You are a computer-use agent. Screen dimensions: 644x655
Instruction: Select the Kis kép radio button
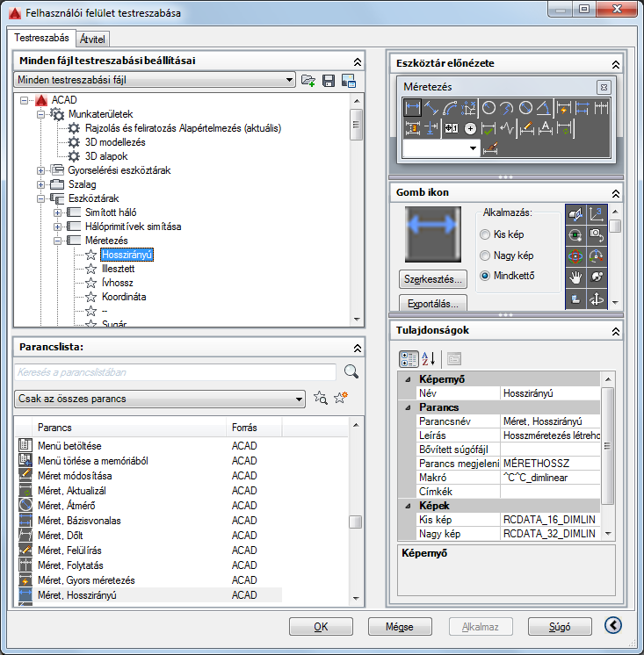485,234
